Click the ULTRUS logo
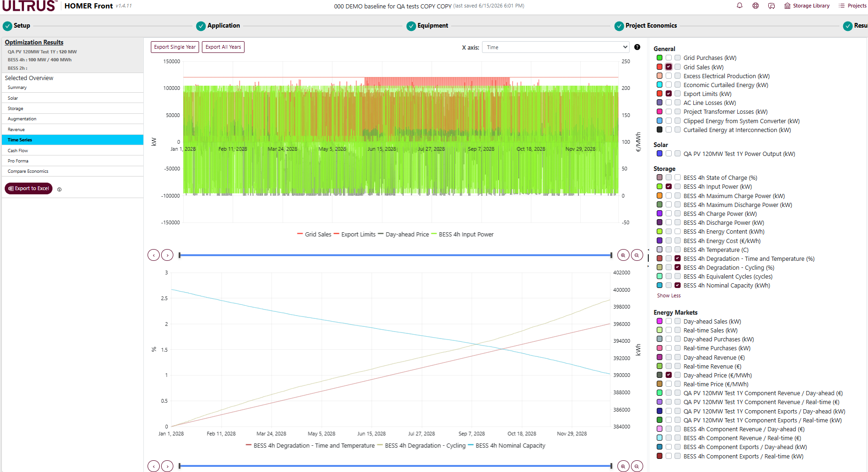This screenshot has height=472, width=868. pos(30,6)
